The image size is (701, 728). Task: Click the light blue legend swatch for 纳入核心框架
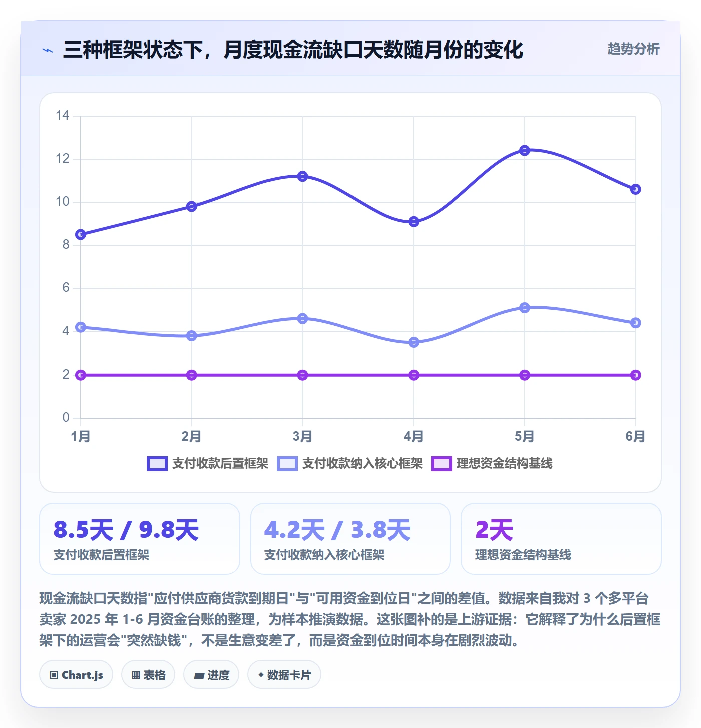[287, 464]
